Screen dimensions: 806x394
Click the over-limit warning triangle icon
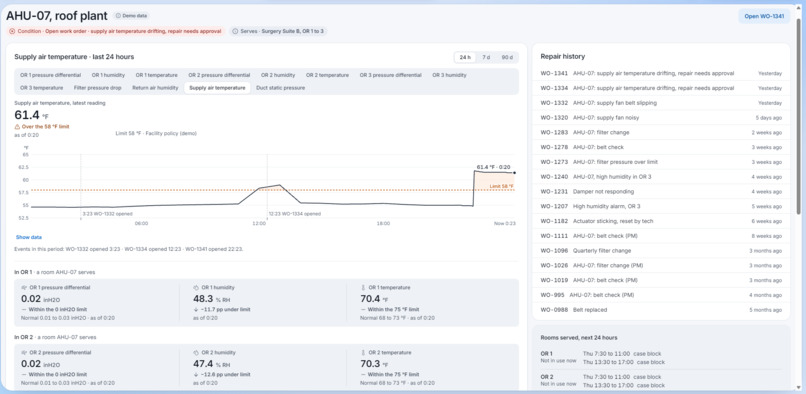click(17, 127)
